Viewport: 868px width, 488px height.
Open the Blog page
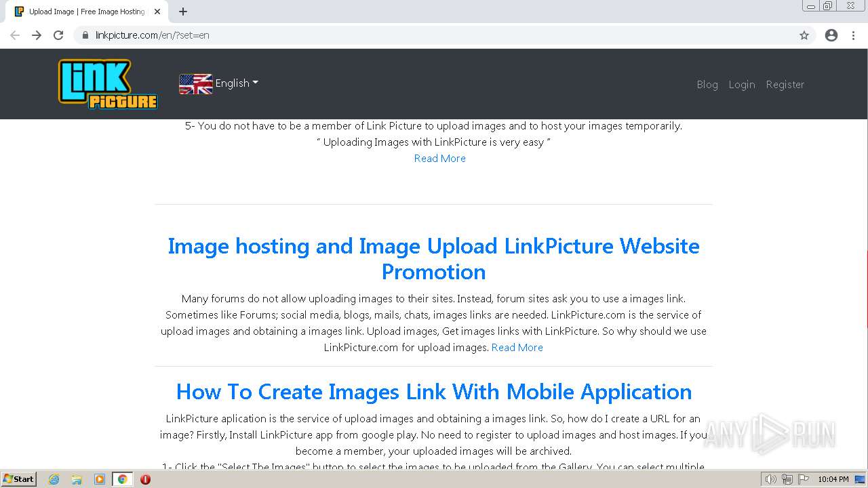707,84
